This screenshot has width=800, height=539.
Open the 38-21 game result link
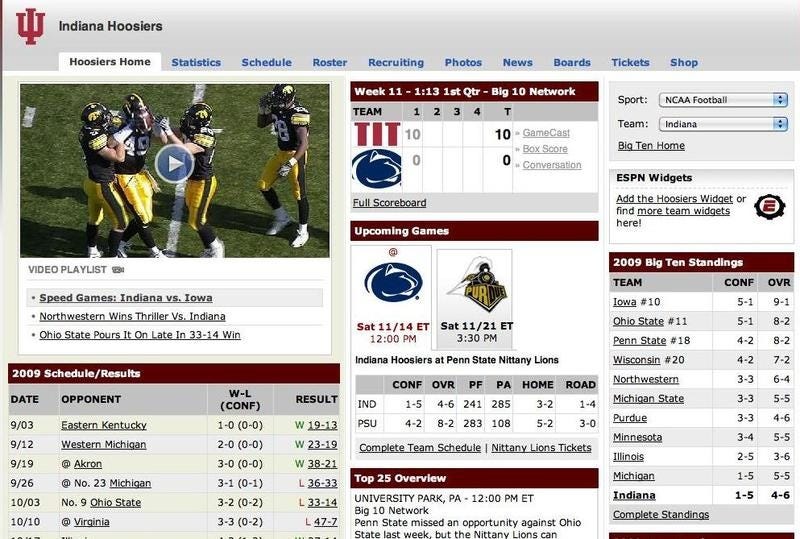pyautogui.click(x=322, y=464)
